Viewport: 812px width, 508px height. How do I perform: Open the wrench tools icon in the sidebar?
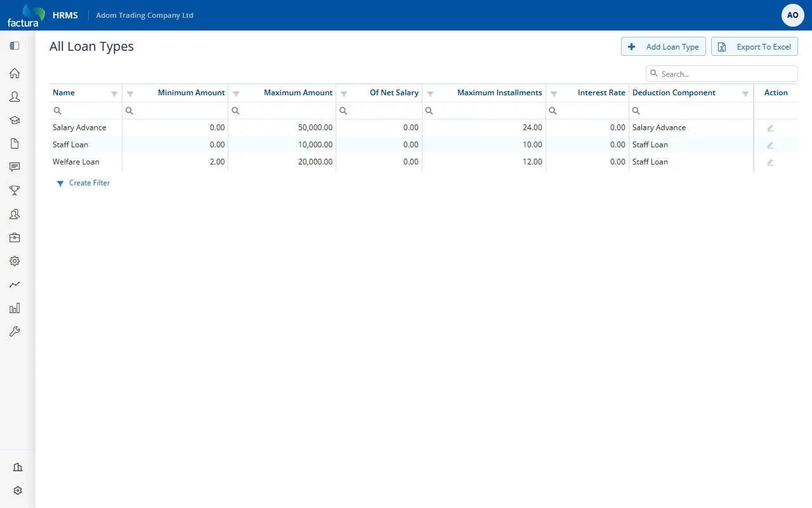tap(15, 331)
